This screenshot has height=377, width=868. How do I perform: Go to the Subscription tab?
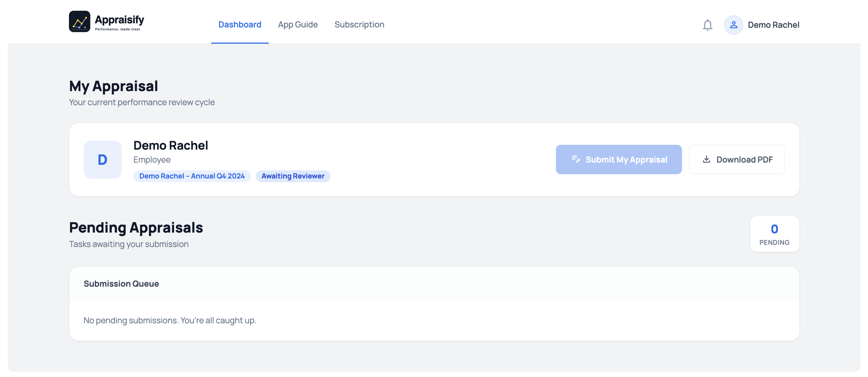click(x=359, y=25)
